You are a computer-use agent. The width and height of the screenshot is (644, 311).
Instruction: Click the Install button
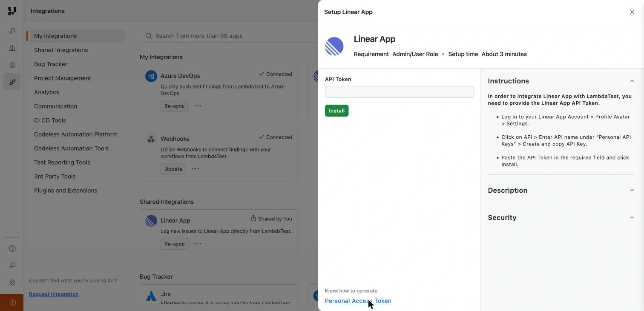coord(337,111)
